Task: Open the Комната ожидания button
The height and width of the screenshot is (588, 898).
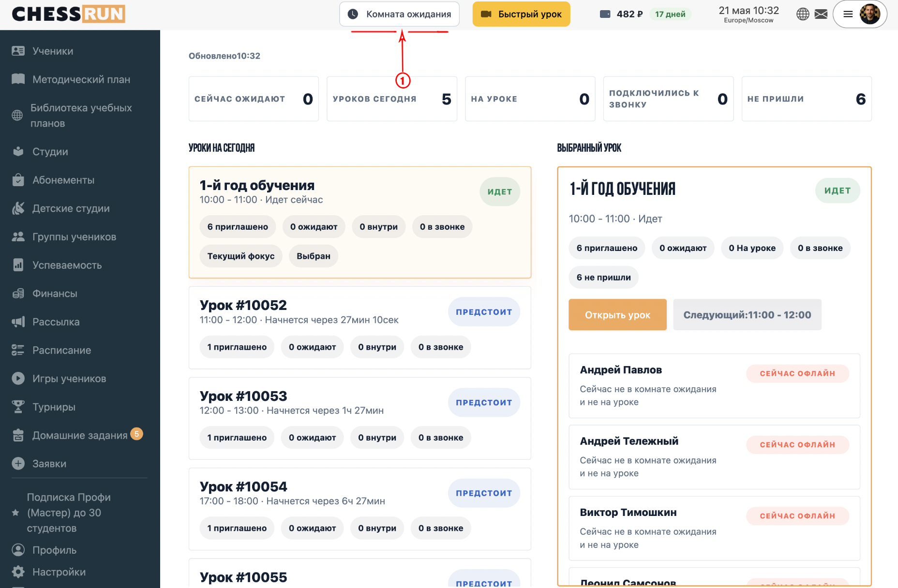Action: (x=399, y=14)
